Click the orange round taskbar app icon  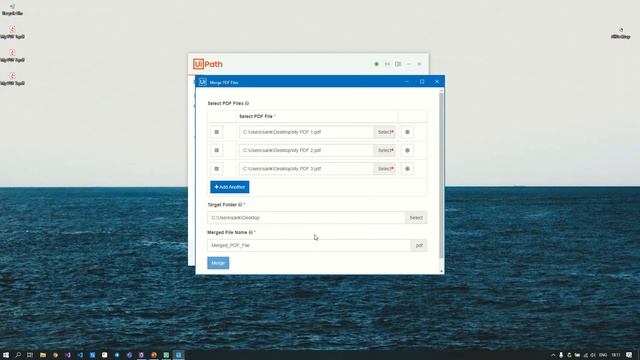click(154, 355)
